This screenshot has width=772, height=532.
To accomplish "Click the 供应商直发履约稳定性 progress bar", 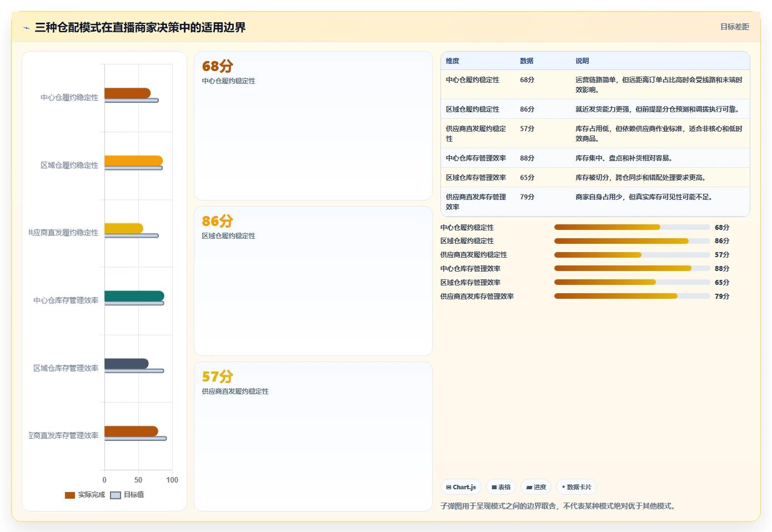I will point(632,255).
